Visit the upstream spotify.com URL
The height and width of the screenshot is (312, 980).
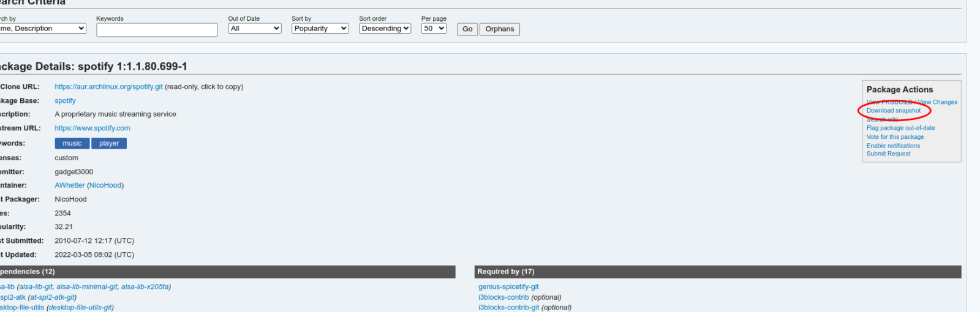[x=92, y=128]
